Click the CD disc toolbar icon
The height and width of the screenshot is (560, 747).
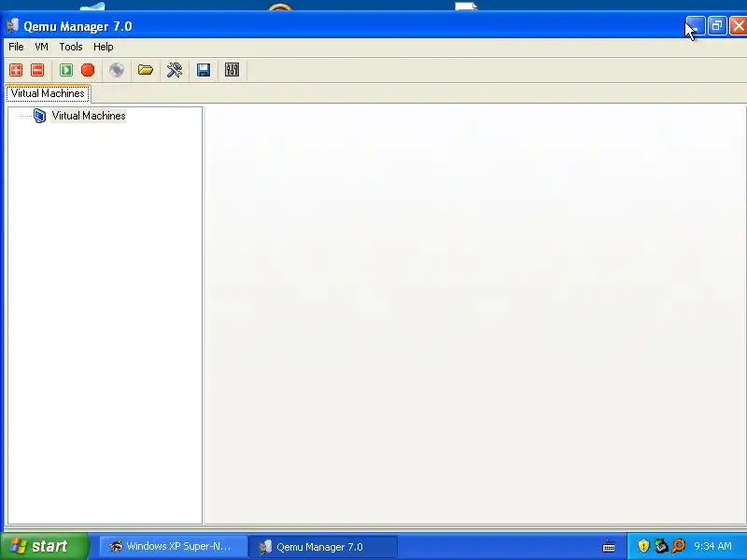click(x=117, y=70)
